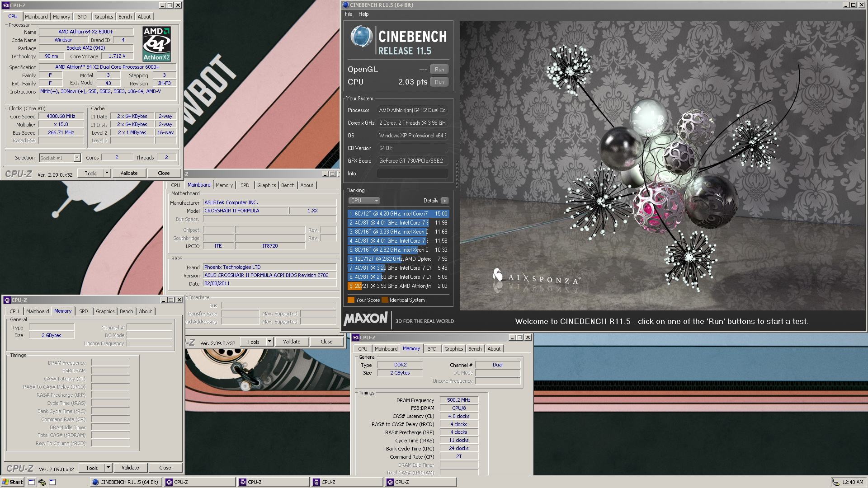This screenshot has height=488, width=868.
Task: Click the CROSSHAIR II FORMULA model field
Action: [245, 211]
